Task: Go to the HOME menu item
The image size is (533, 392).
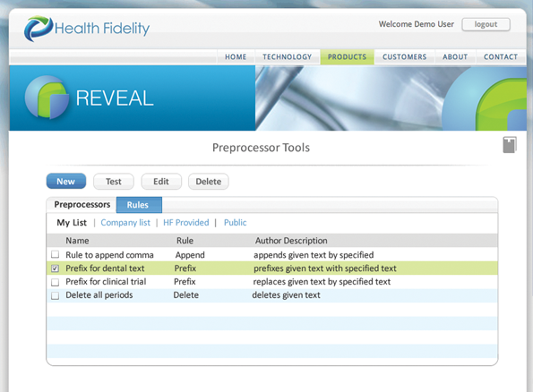Action: click(x=236, y=56)
